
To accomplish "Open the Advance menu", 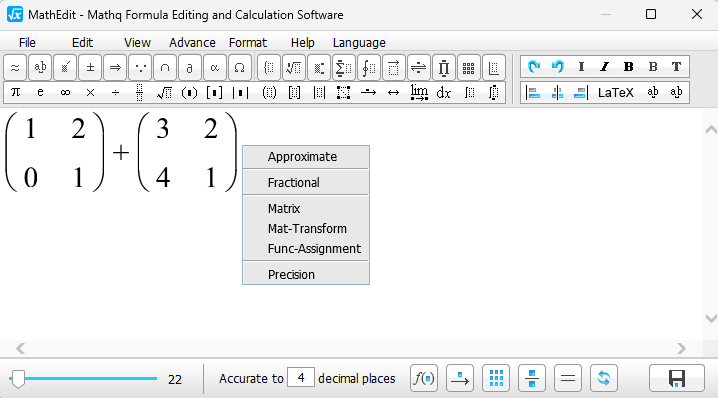I will [192, 43].
